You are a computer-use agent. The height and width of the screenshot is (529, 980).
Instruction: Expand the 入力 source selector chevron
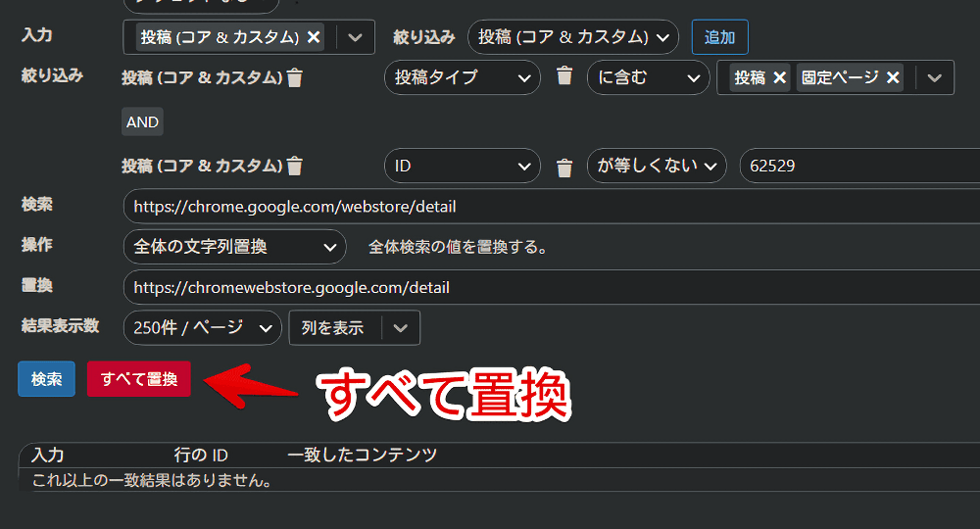point(355,37)
